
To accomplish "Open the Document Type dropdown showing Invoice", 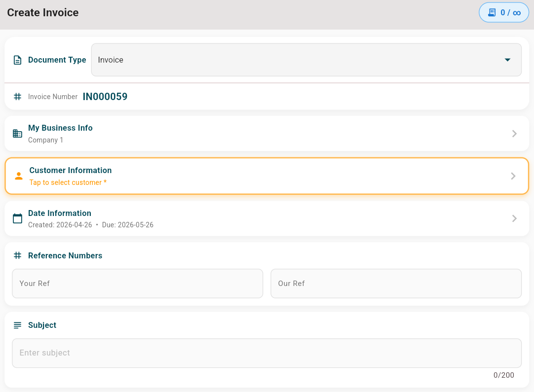I will click(x=306, y=60).
